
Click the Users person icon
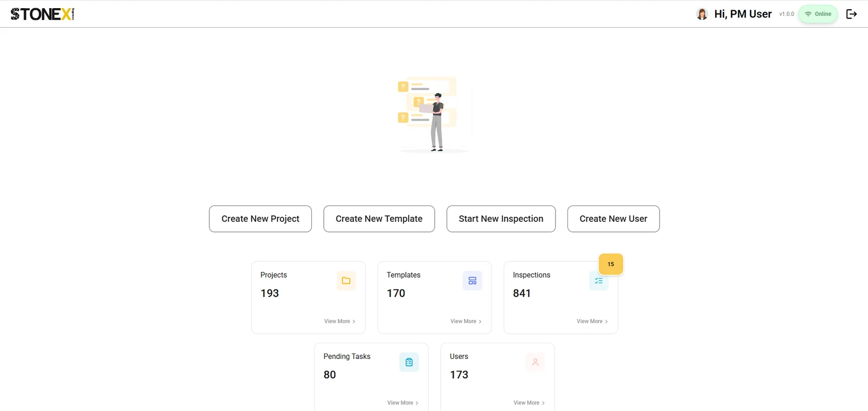(x=535, y=362)
